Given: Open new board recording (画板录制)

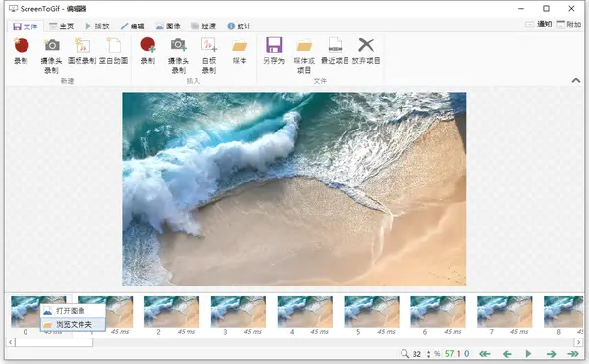Looking at the screenshot, I should click(x=81, y=51).
